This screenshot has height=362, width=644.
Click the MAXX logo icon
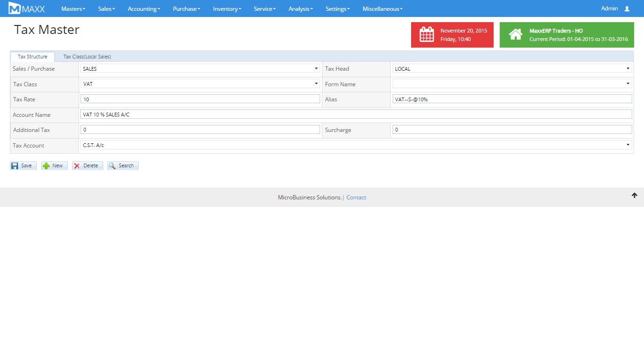(15, 8)
